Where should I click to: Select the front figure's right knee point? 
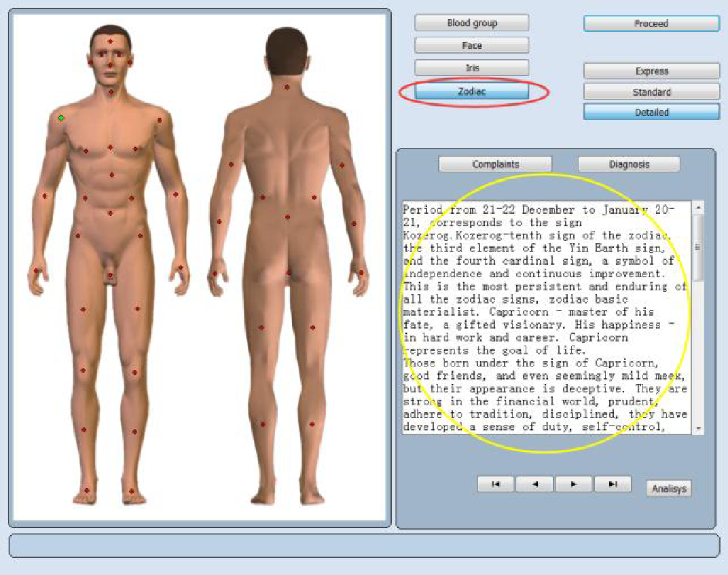pyautogui.click(x=83, y=371)
